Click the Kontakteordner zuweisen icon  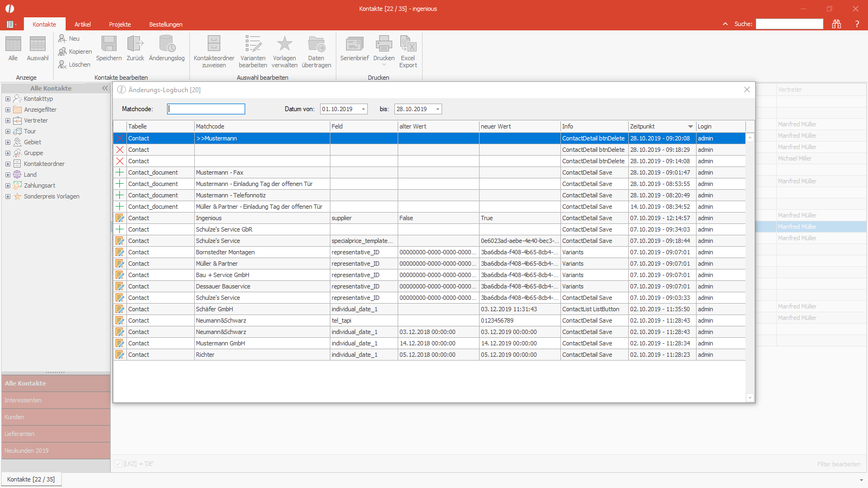214,44
